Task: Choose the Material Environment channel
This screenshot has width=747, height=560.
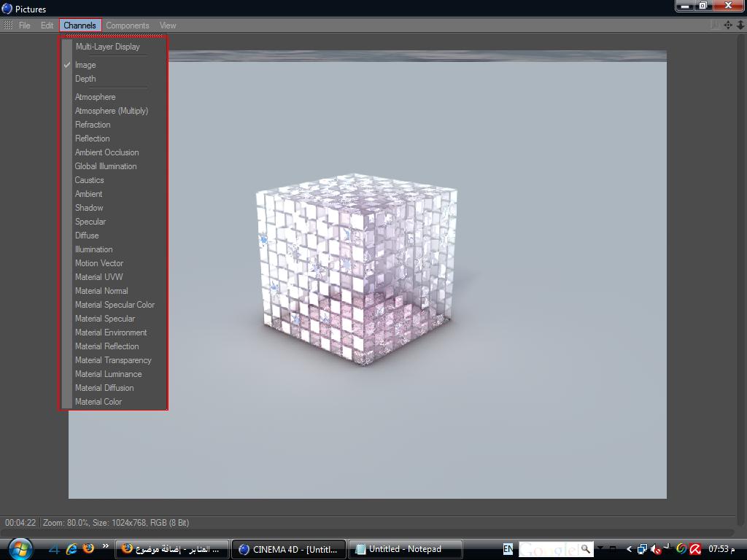Action: 115,332
